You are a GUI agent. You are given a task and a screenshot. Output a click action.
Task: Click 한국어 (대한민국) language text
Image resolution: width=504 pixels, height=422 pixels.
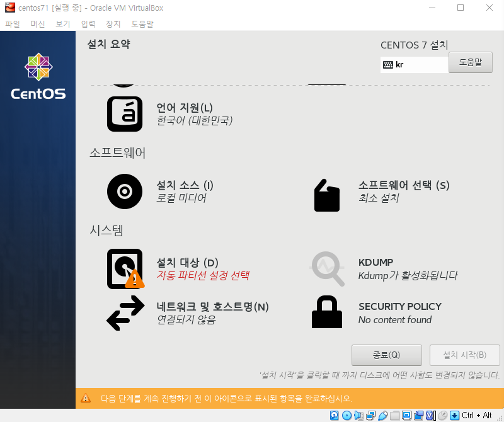[x=194, y=120]
